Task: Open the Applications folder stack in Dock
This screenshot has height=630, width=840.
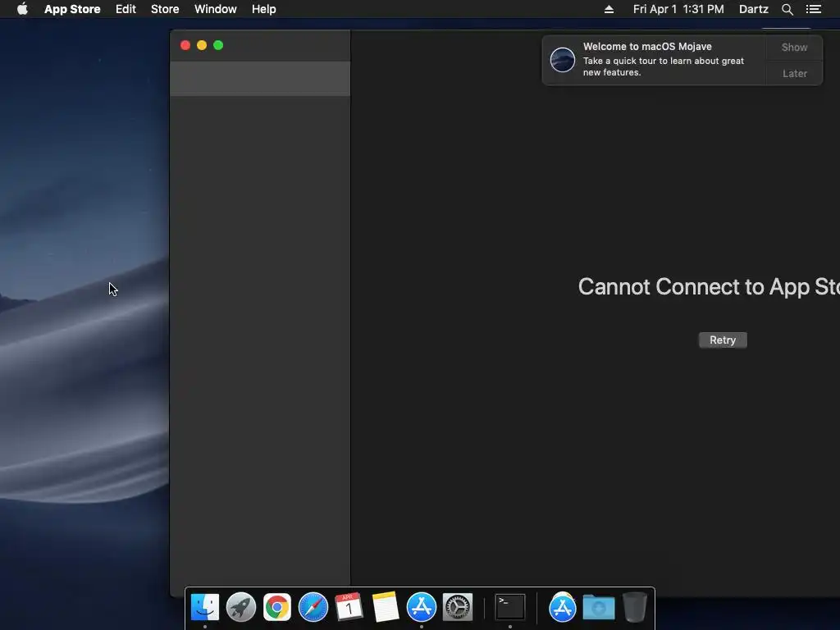Action: pyautogui.click(x=562, y=608)
